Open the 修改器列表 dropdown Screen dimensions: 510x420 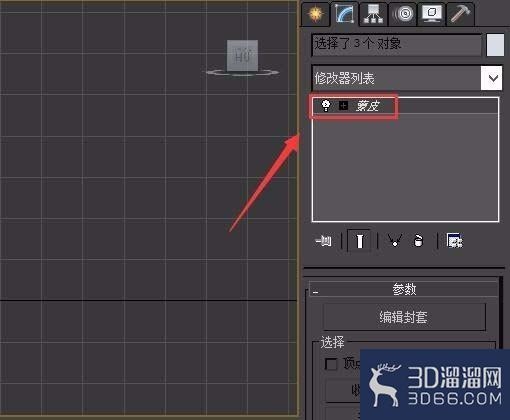(407, 78)
